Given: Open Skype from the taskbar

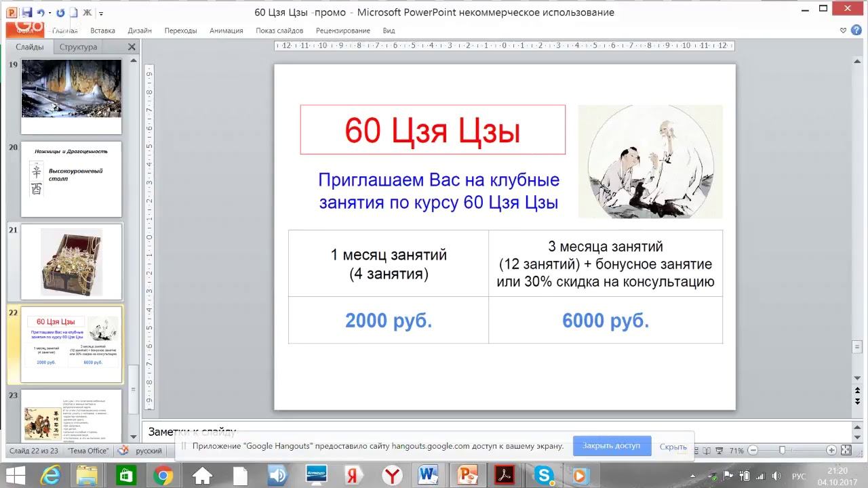Looking at the screenshot, I should (543, 475).
